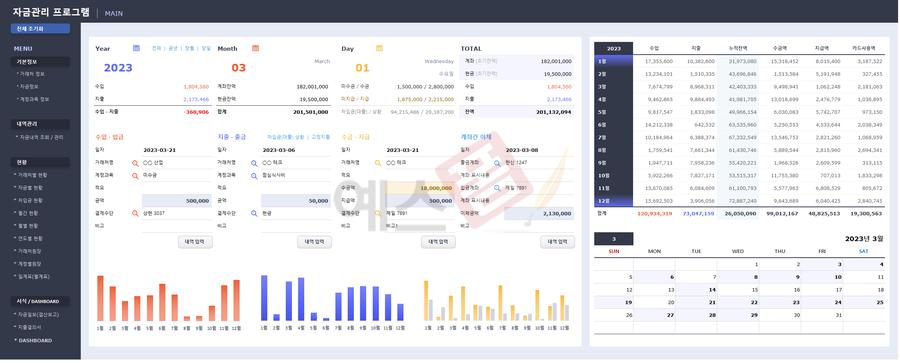Click the 지출-출금 금액 field 50,000

pyautogui.click(x=296, y=201)
